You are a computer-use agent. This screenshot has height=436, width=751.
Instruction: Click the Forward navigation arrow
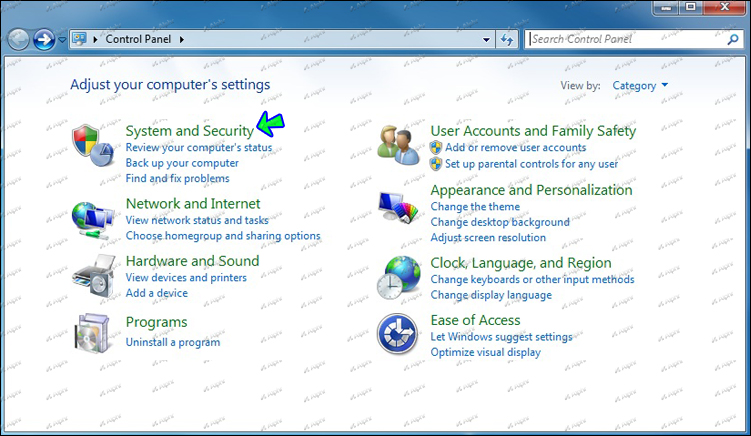(44, 39)
